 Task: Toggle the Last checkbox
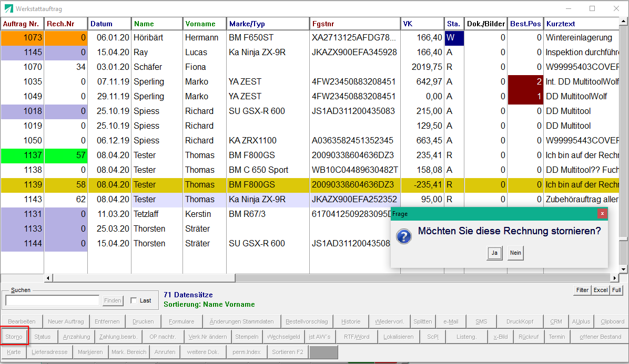[x=134, y=300]
